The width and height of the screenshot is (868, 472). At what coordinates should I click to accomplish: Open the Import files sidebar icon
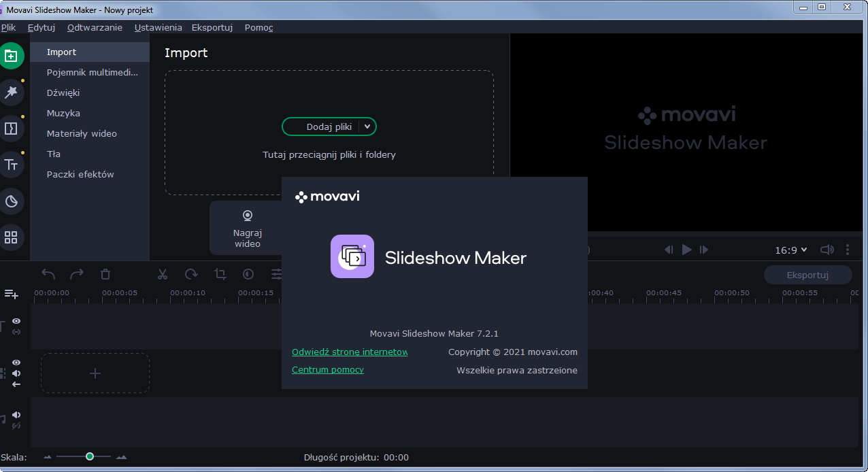click(11, 56)
